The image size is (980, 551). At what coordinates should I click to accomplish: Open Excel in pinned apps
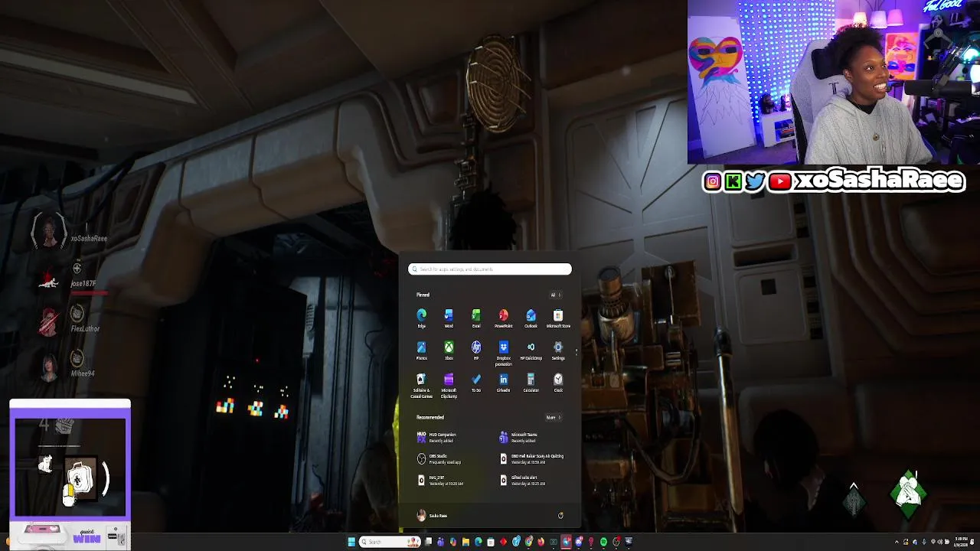click(x=476, y=318)
